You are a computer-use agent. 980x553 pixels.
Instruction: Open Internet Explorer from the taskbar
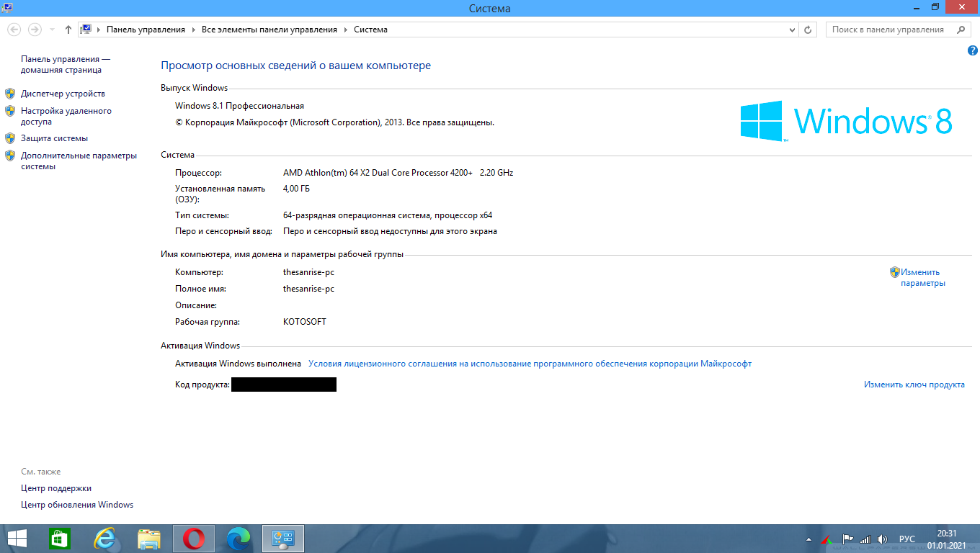105,539
